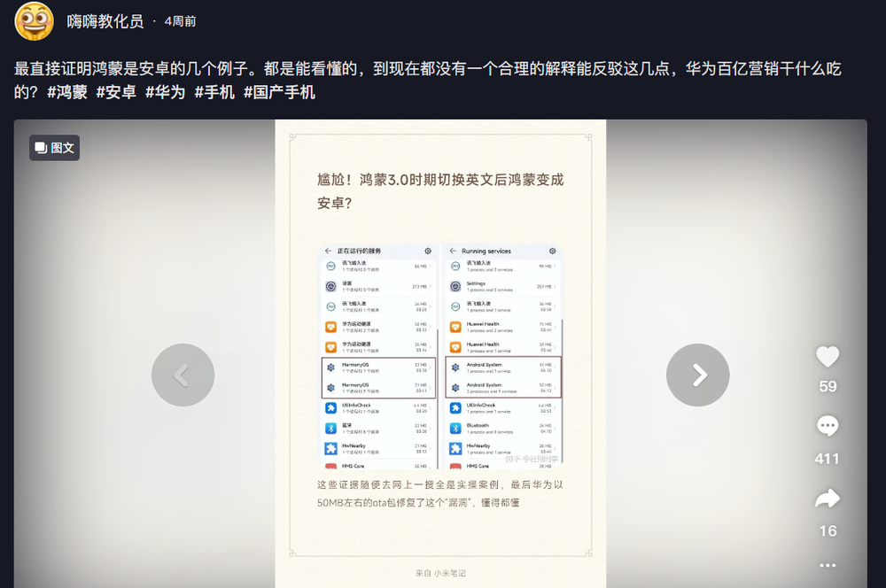Click the comment count 411
886x588 pixels.
(828, 459)
